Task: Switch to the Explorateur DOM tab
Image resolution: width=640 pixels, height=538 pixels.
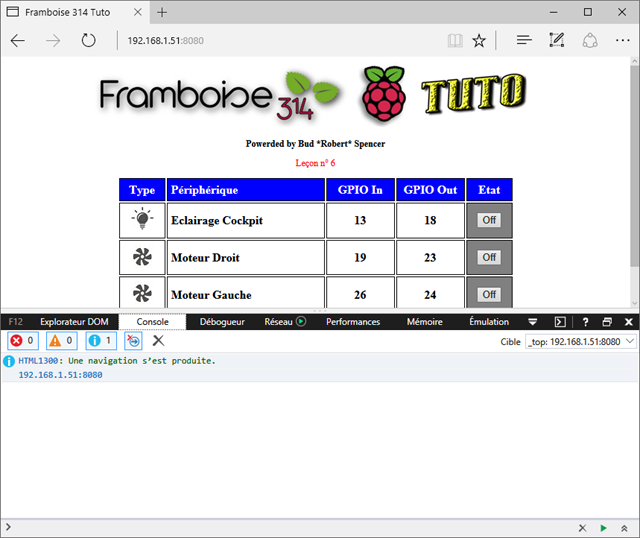Action: pos(73,322)
